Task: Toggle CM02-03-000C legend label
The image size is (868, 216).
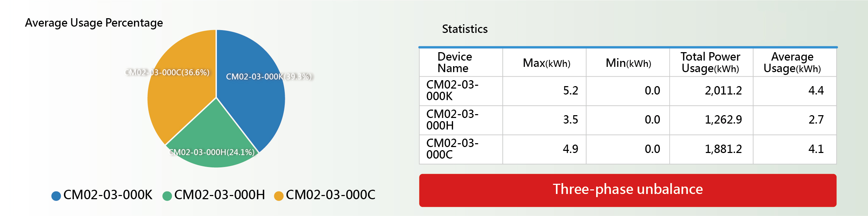Action: pos(331,195)
